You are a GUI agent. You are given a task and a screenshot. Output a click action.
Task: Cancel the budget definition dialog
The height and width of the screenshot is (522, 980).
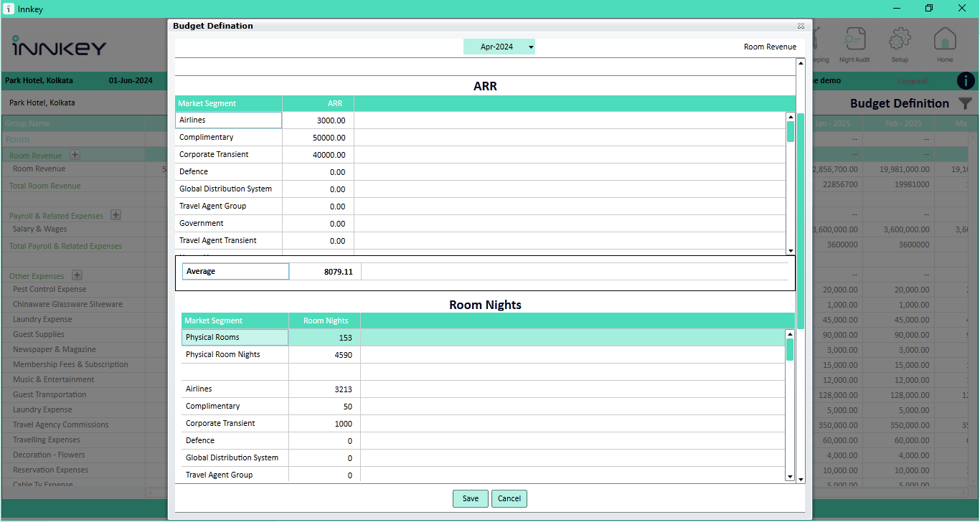pos(509,498)
